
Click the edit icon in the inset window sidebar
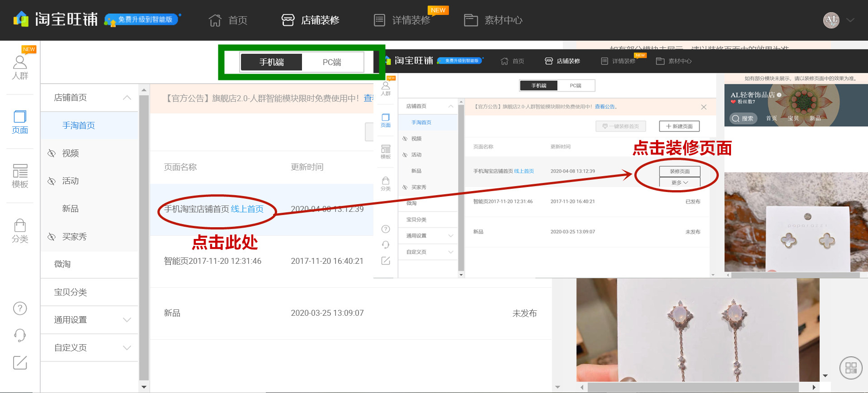386,261
